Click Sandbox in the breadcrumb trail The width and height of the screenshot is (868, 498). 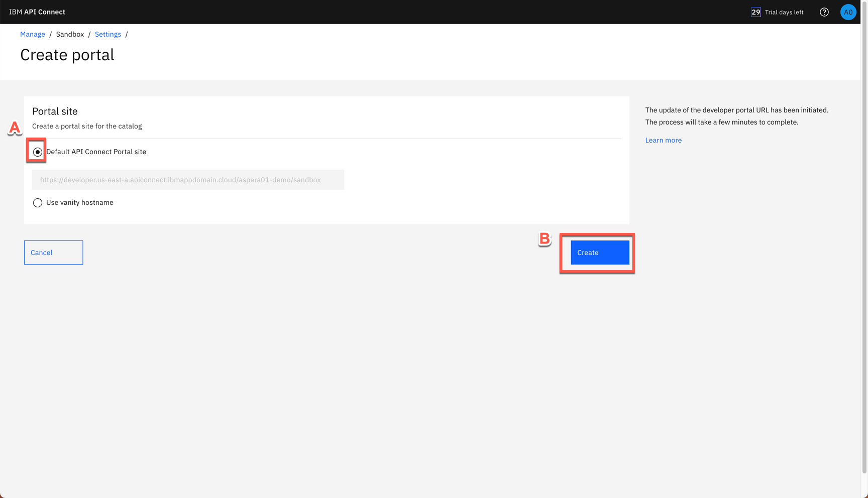click(70, 34)
